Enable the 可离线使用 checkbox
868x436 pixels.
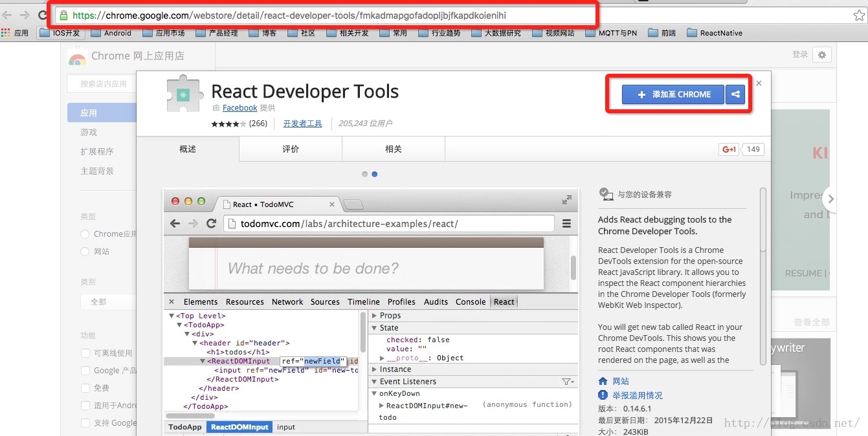(85, 353)
